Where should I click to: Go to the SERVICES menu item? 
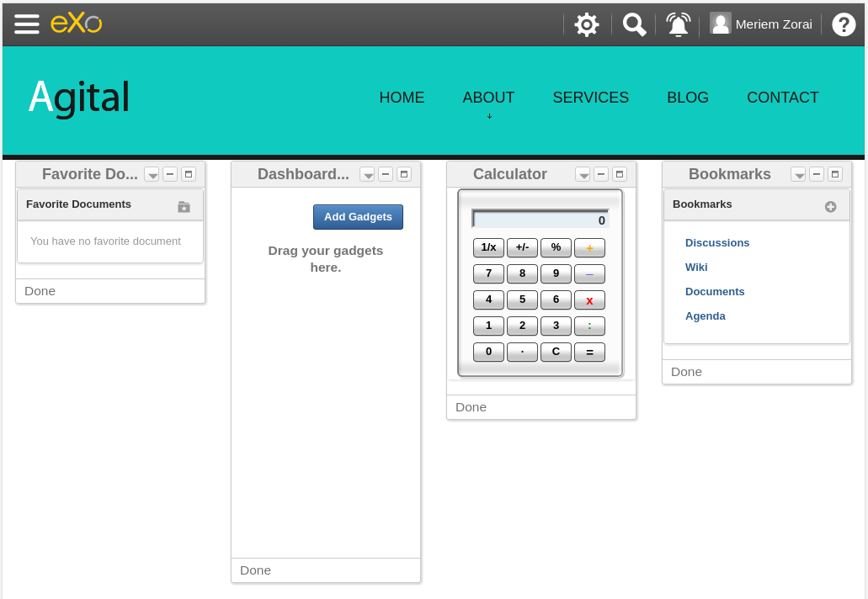tap(591, 98)
